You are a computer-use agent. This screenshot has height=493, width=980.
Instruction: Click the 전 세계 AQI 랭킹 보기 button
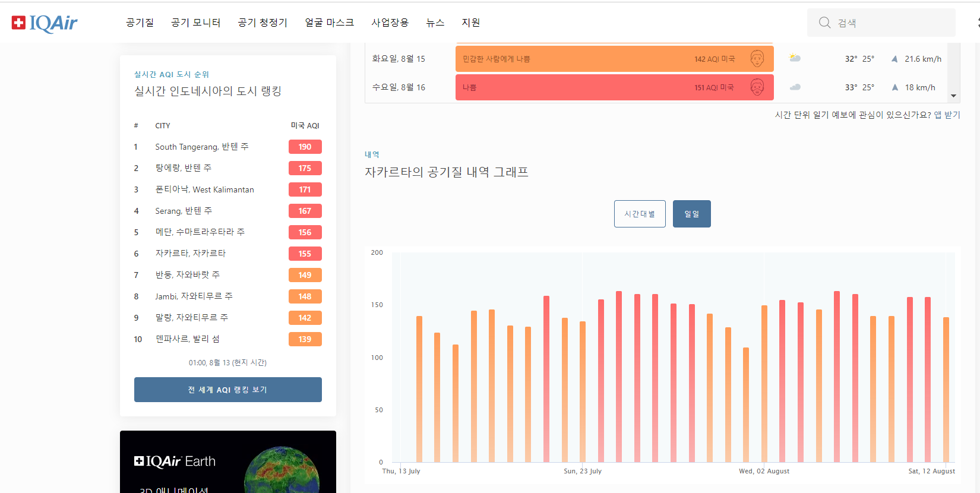click(x=227, y=390)
